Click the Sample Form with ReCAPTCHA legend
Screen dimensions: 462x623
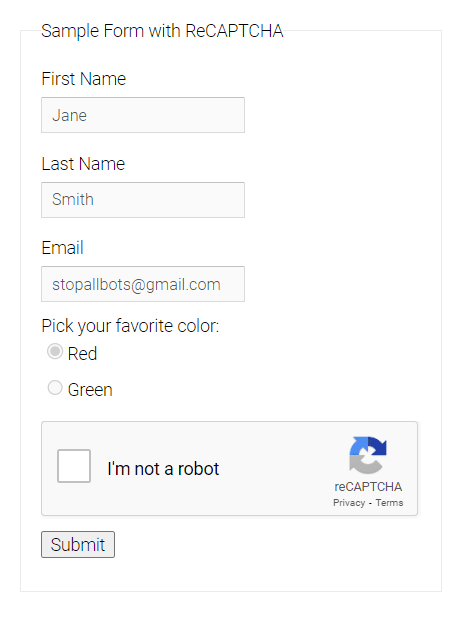(162, 31)
